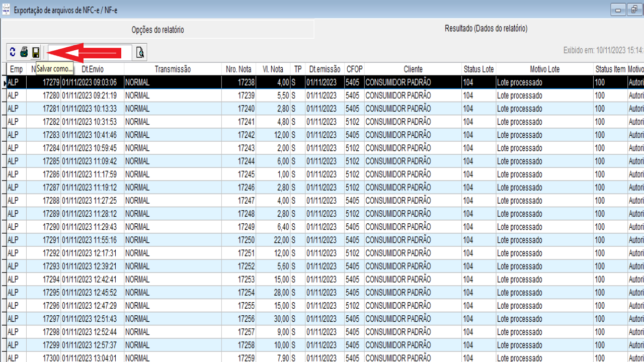Click the Motivo Lote column header
This screenshot has height=362, width=644.
coord(544,69)
